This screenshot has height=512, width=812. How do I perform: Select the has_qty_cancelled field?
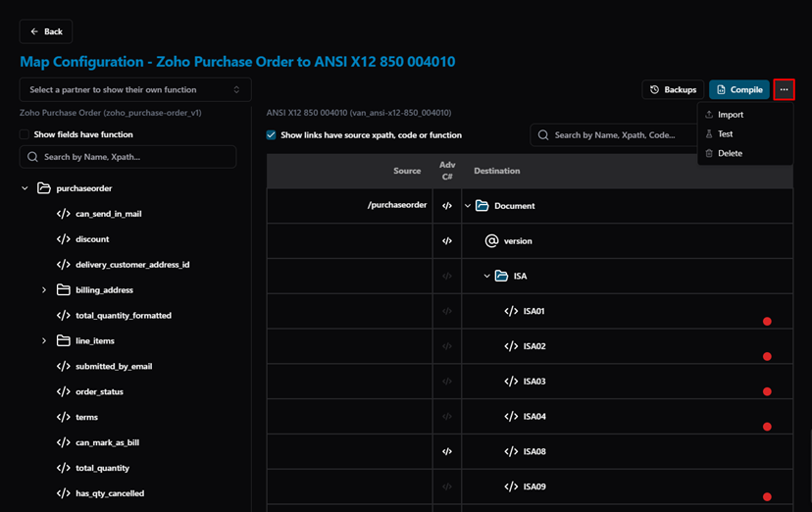110,493
